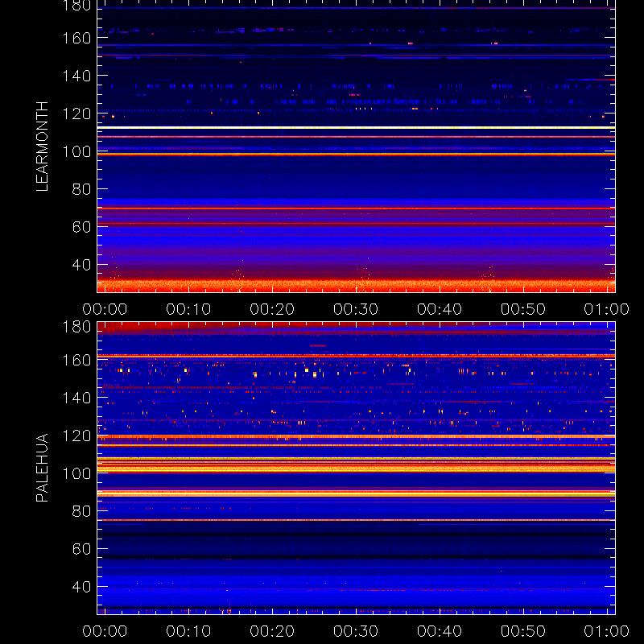Screen dimensions: 644x644
Task: Click the 00:10 time label below Palehua plot
Action: [188, 631]
